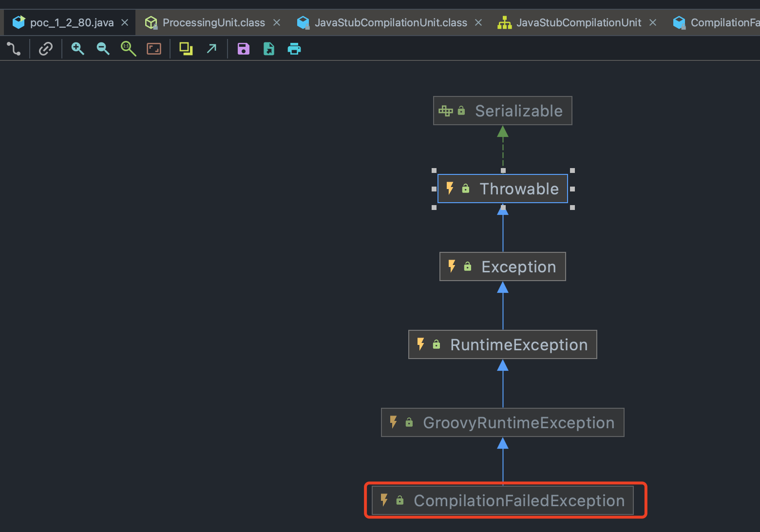Export diagram to file

coord(269,49)
